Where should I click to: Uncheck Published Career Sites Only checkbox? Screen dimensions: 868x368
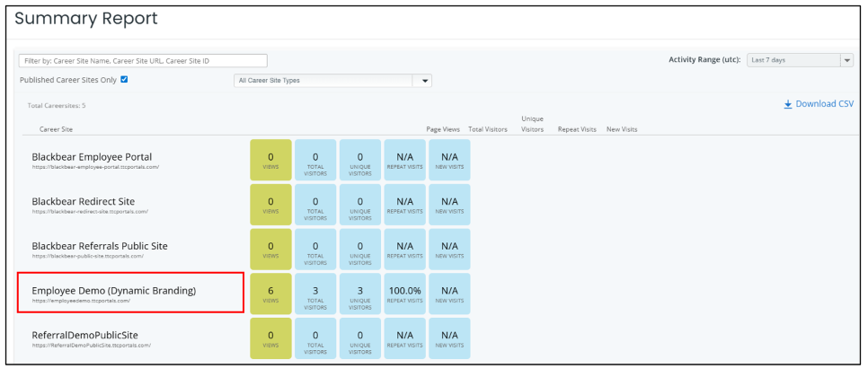click(124, 80)
